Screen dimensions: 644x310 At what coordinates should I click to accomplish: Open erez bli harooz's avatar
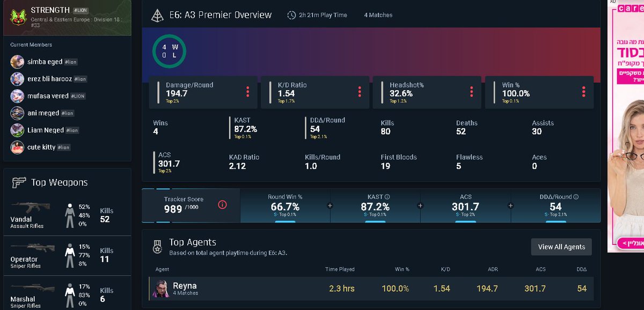point(17,78)
